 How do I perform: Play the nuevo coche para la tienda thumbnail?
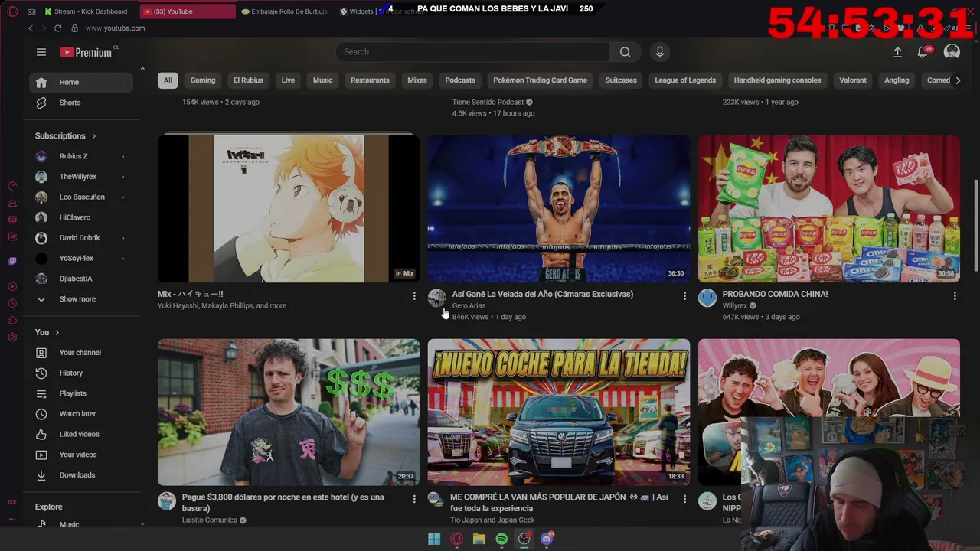[x=559, y=412]
